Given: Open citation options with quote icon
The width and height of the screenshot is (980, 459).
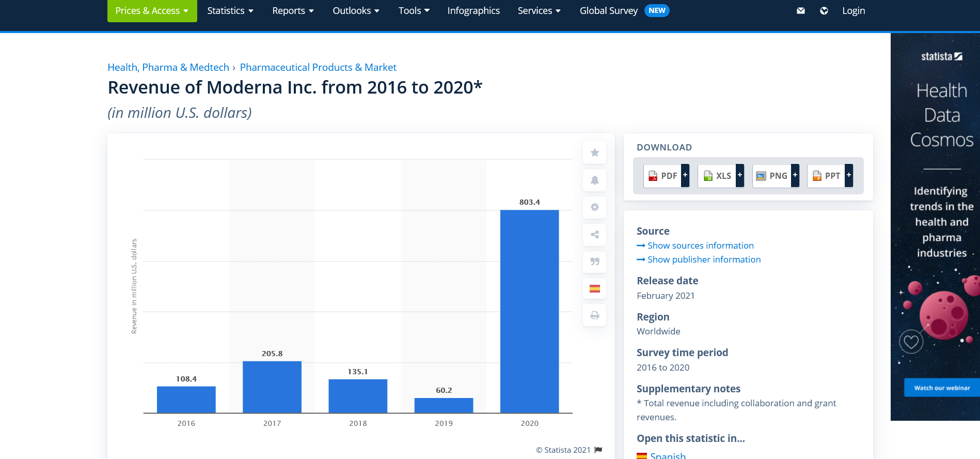Looking at the screenshot, I should [x=594, y=261].
